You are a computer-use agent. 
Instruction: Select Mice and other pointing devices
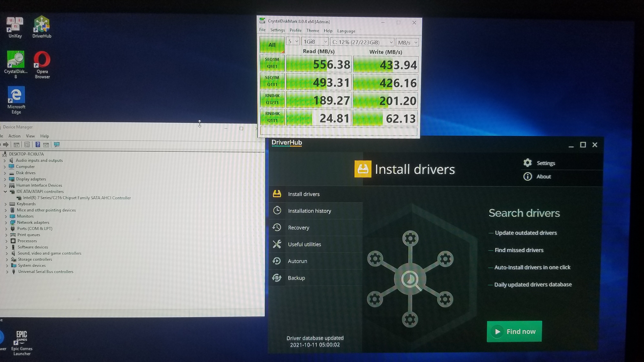coord(46,210)
